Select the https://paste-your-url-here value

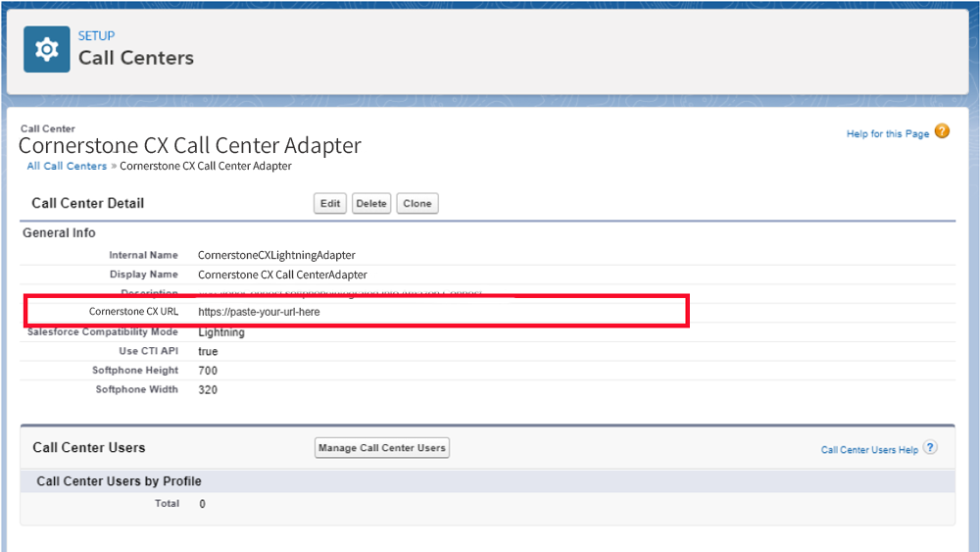pos(259,312)
